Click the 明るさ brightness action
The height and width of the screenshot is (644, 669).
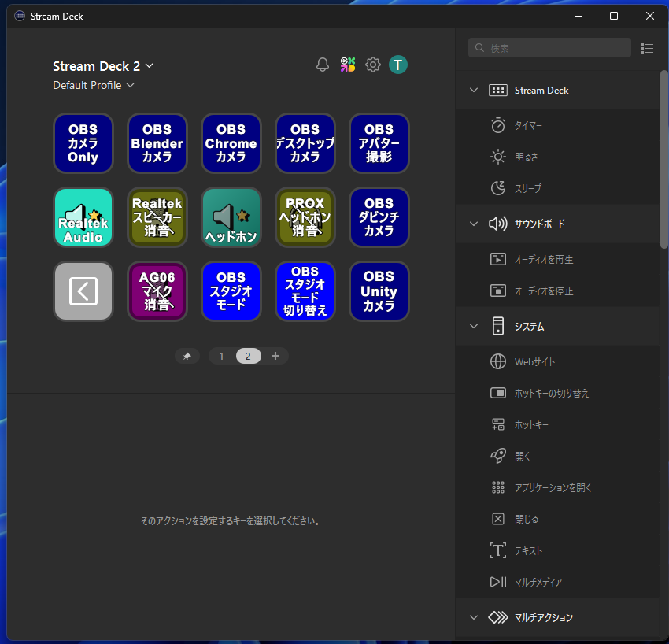point(558,157)
